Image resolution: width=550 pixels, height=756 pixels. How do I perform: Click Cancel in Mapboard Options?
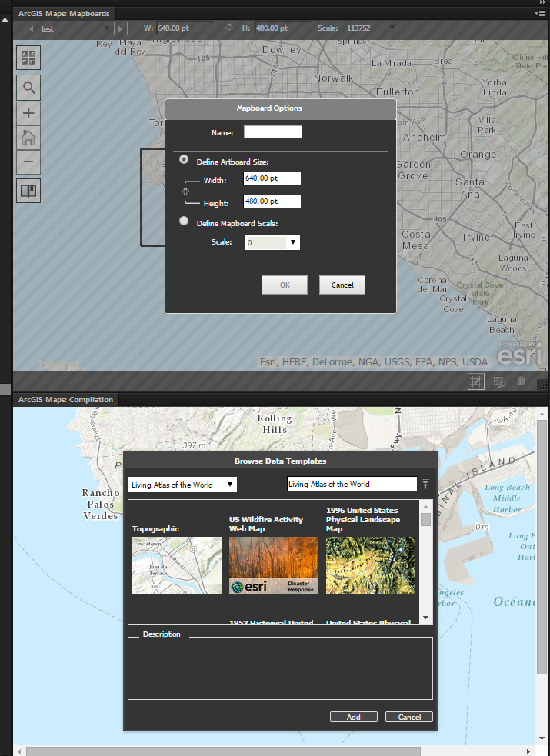(342, 285)
